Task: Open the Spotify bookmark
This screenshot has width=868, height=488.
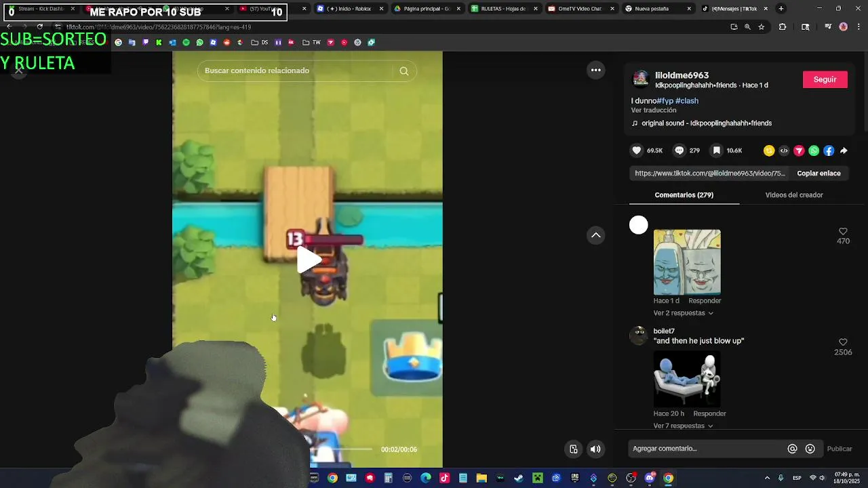Action: pyautogui.click(x=186, y=43)
